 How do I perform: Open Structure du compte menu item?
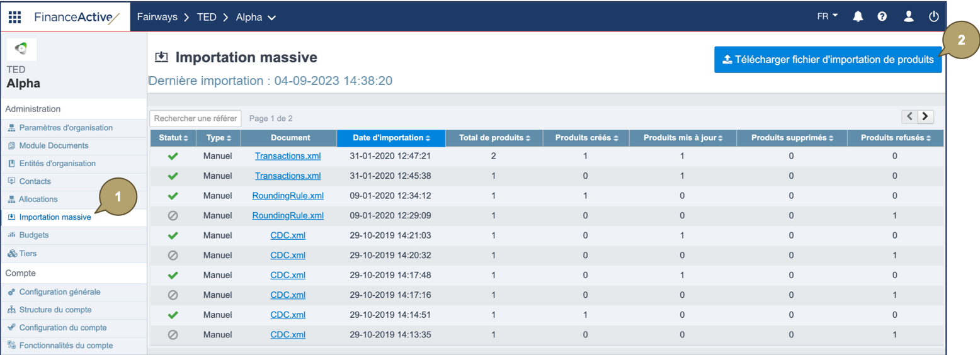pyautogui.click(x=55, y=310)
